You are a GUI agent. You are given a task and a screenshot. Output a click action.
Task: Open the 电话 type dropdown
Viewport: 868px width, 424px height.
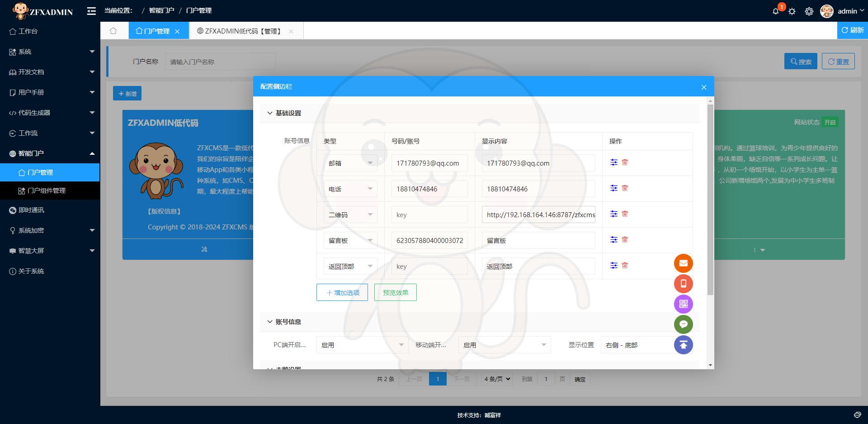click(350, 189)
